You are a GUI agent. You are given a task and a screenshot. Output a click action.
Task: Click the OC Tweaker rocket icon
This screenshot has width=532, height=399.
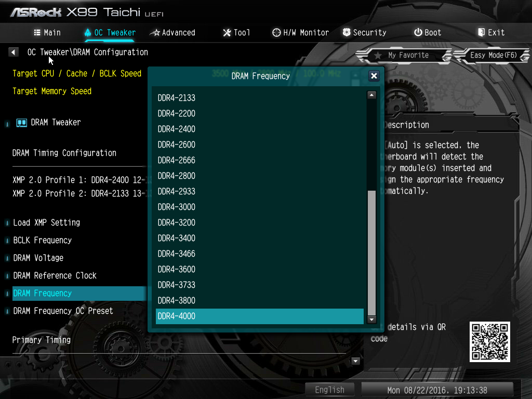[x=88, y=33]
